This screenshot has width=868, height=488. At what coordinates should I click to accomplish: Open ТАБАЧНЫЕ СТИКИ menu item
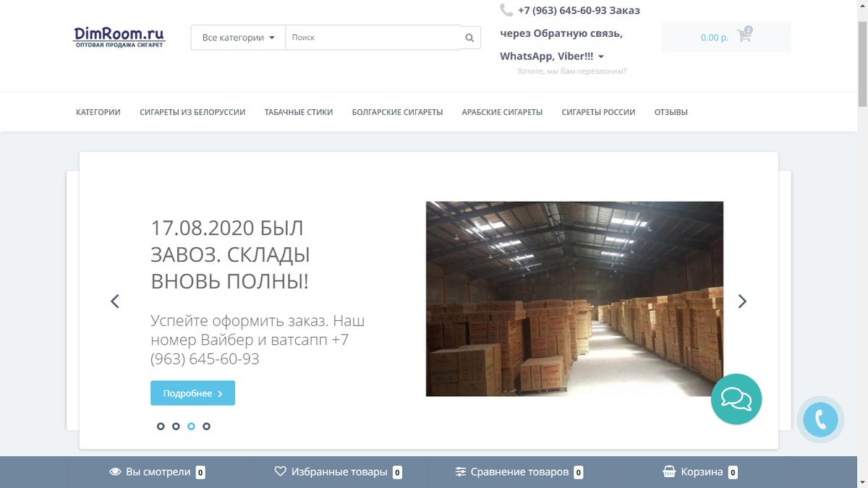[299, 112]
